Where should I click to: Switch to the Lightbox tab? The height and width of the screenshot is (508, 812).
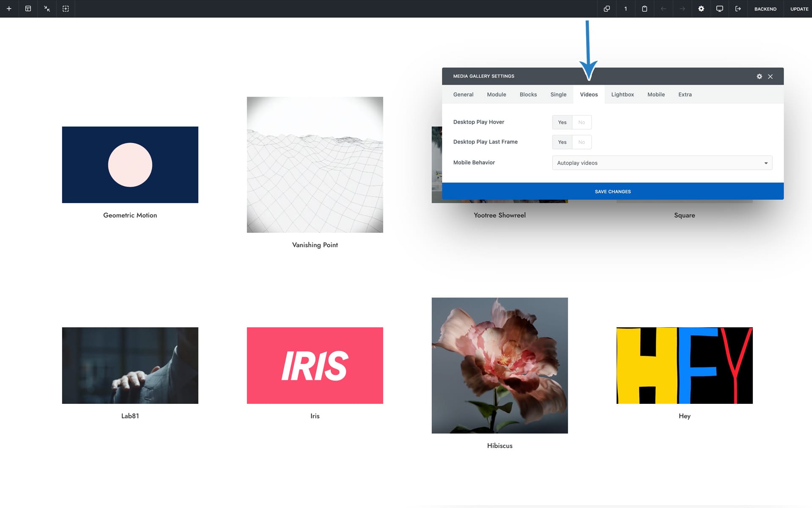(x=622, y=94)
